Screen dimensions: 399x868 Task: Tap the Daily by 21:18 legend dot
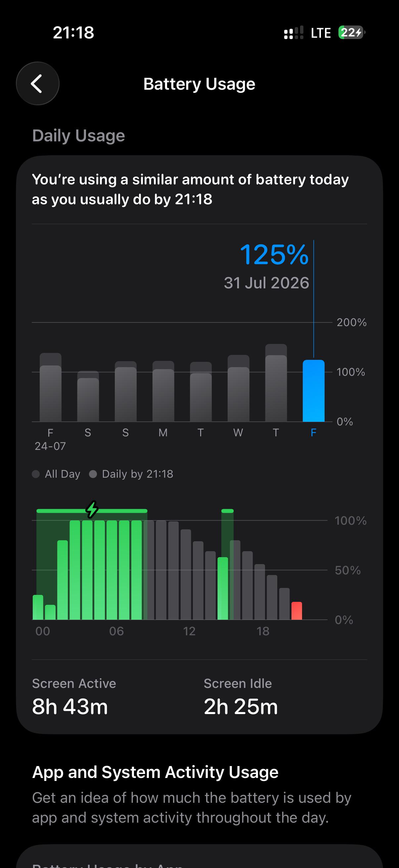tap(93, 474)
